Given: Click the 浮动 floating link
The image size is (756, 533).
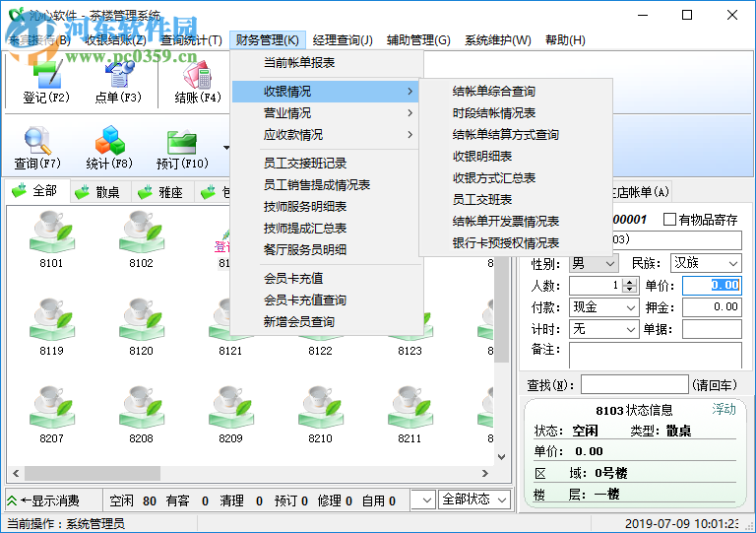Looking at the screenshot, I should tap(724, 409).
